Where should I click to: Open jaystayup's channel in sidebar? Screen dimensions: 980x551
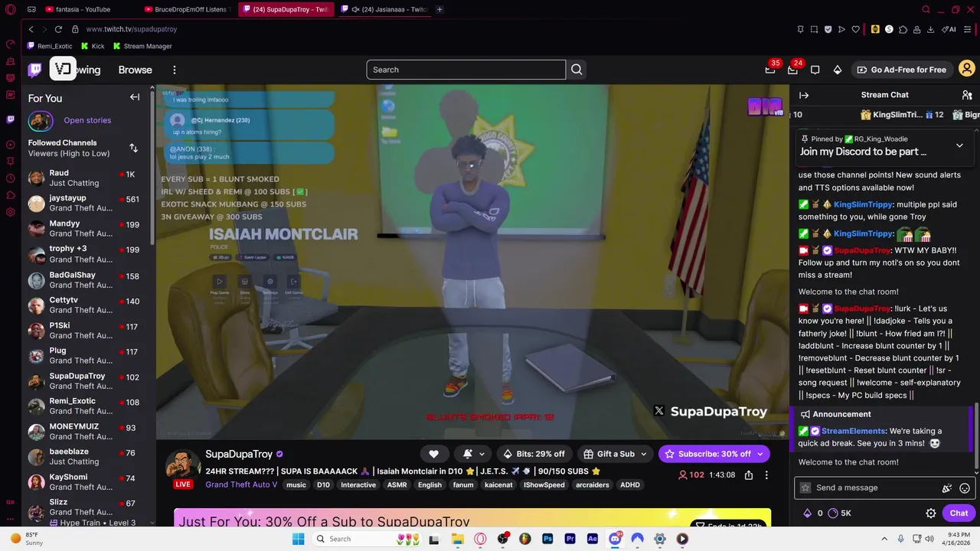(87, 203)
